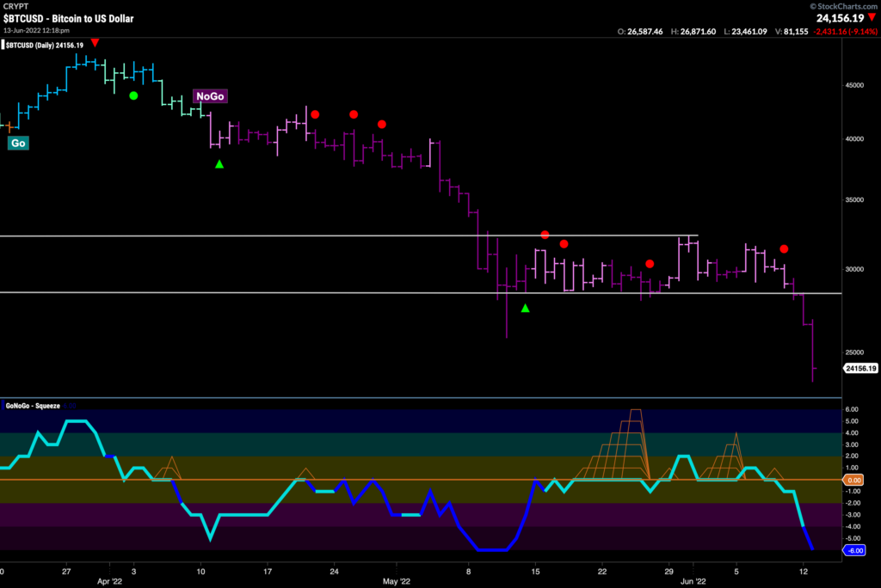Screen dimensions: 881x588
Task: Click the 13-Jun-2022 12:18pm timestamp
Action: tap(36, 30)
